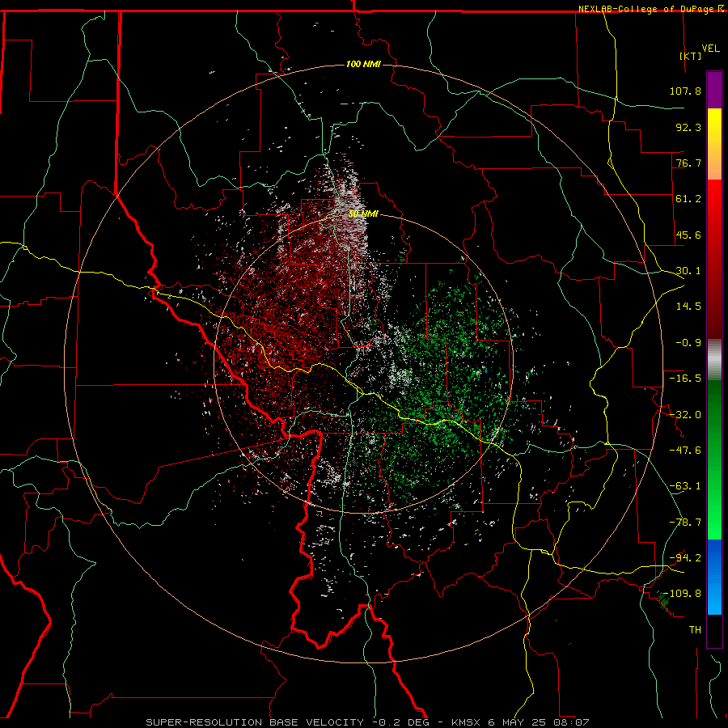This screenshot has width=728, height=728.
Task: Click the TH legend label
Action: point(695,630)
